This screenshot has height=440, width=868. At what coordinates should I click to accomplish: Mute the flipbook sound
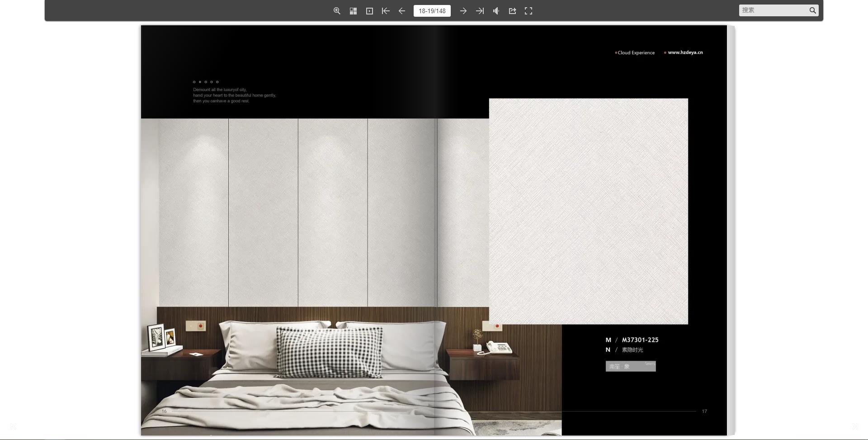(496, 11)
